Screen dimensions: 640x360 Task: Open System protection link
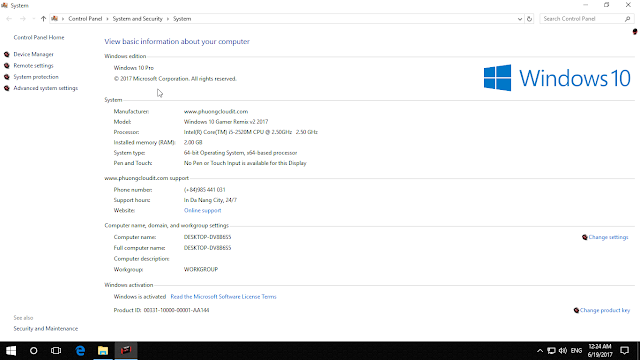pos(36,77)
